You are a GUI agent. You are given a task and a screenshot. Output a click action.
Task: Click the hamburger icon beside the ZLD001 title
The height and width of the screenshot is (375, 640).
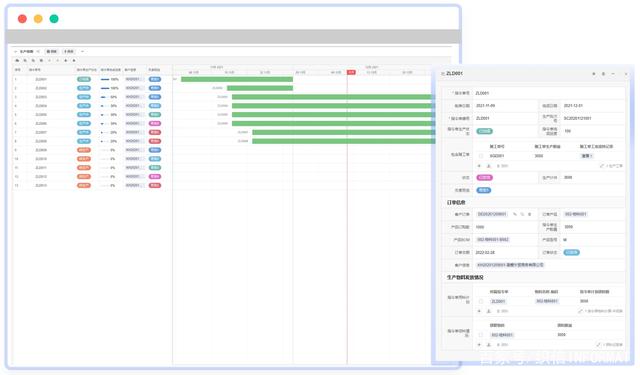pyautogui.click(x=442, y=73)
